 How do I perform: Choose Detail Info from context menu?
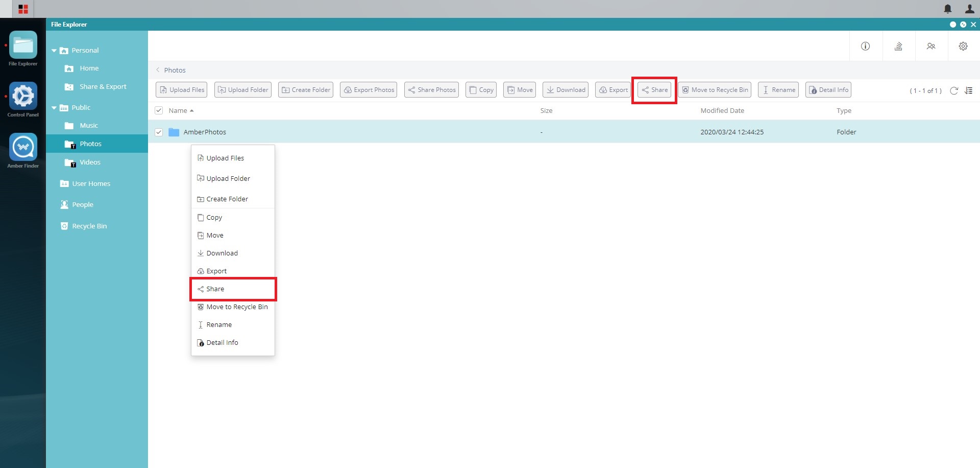coord(233,342)
